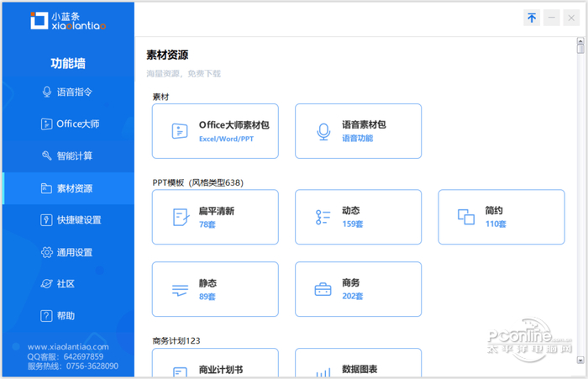Click the question mark icon beside 帮助
Image resolution: width=588 pixels, height=379 pixels.
[46, 316]
